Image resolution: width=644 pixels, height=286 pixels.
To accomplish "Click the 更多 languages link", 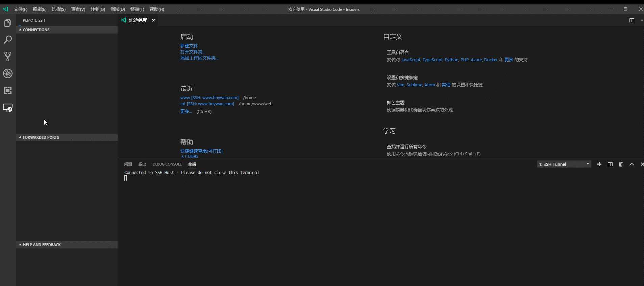I will [x=509, y=60].
